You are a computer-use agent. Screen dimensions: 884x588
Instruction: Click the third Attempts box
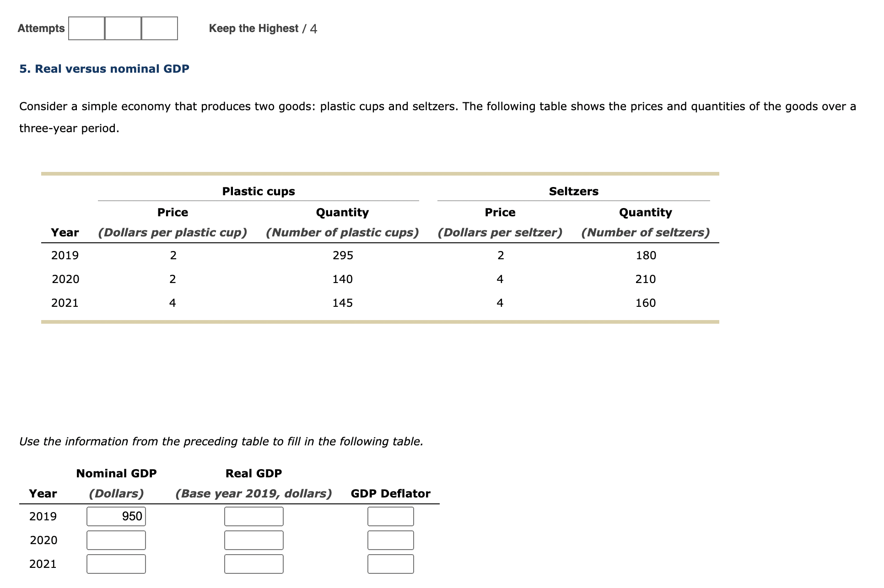coord(160,28)
